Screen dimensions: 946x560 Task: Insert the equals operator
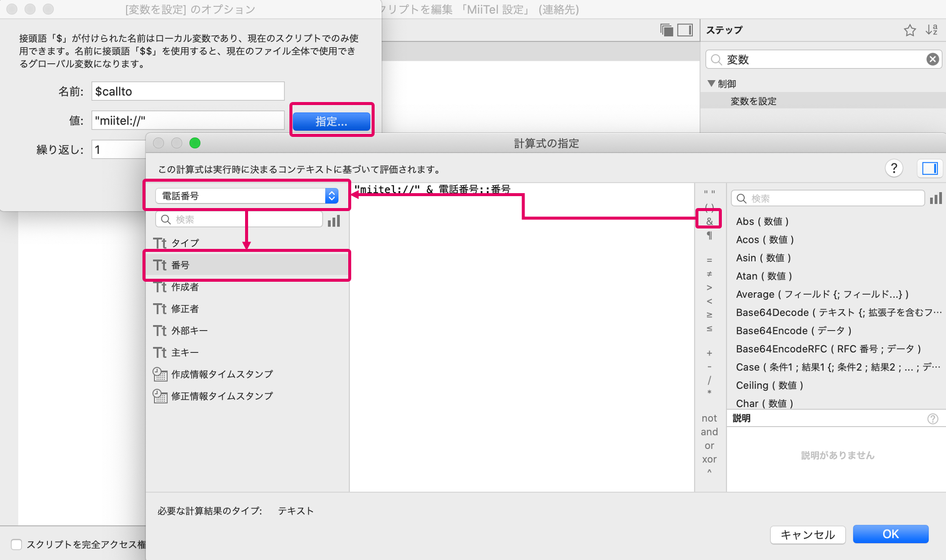coord(709,260)
